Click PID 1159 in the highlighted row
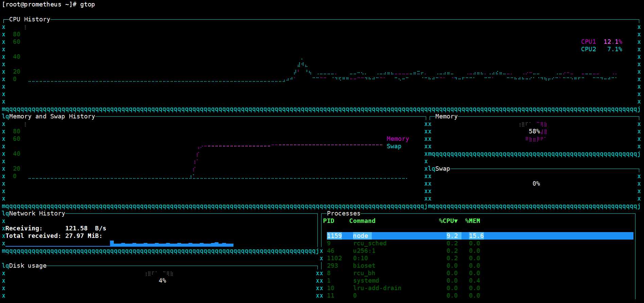Image resolution: width=644 pixels, height=303 pixels. pyautogui.click(x=334, y=236)
